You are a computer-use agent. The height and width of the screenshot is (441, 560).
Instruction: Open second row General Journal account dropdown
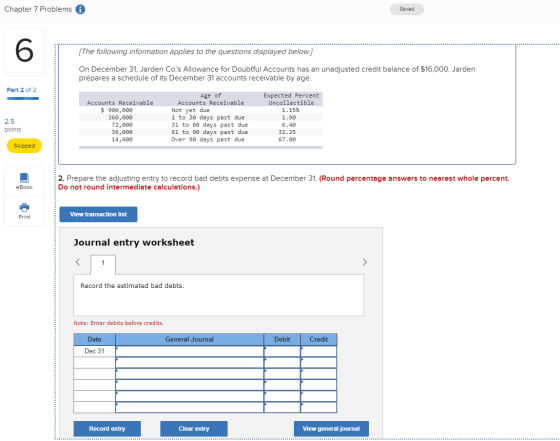[190, 362]
